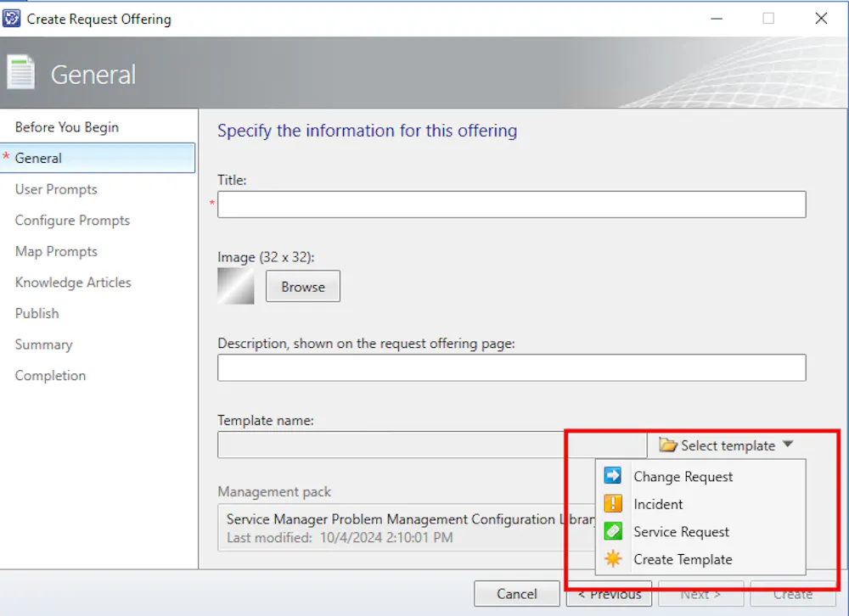Click the Create button

(x=793, y=594)
